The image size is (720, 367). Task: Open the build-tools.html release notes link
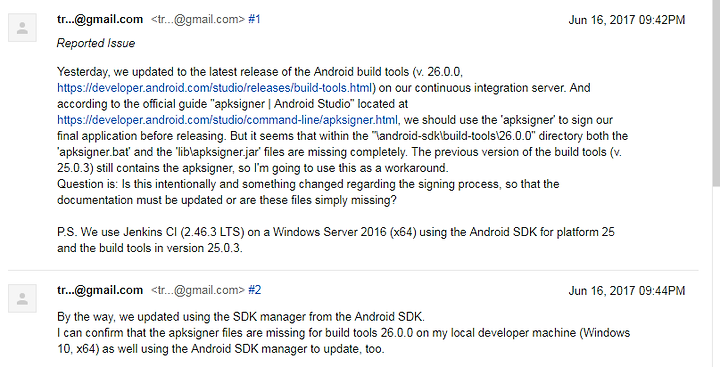click(214, 88)
